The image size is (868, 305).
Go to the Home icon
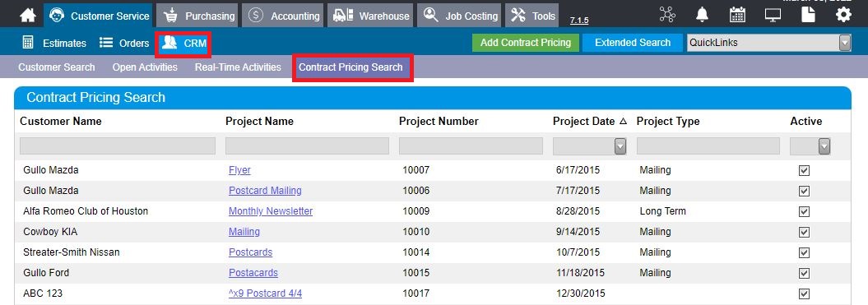click(x=28, y=16)
